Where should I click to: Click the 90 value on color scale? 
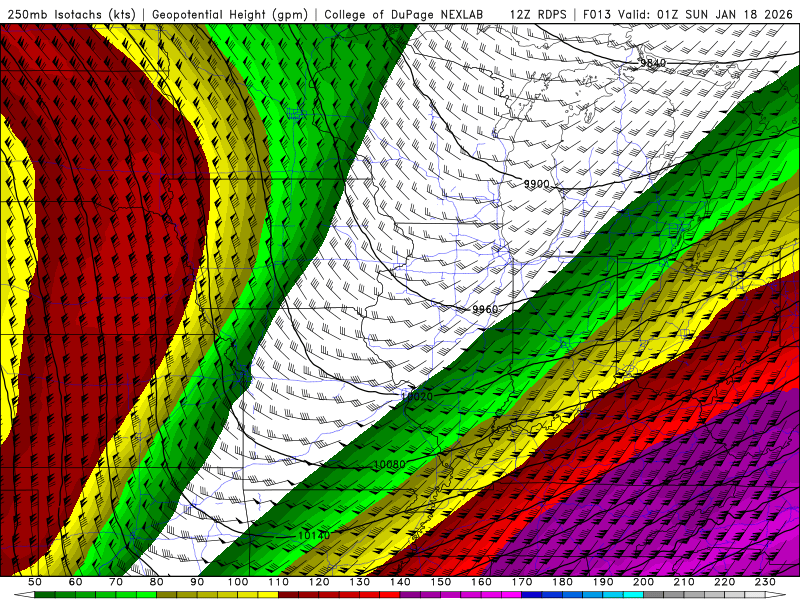click(197, 582)
